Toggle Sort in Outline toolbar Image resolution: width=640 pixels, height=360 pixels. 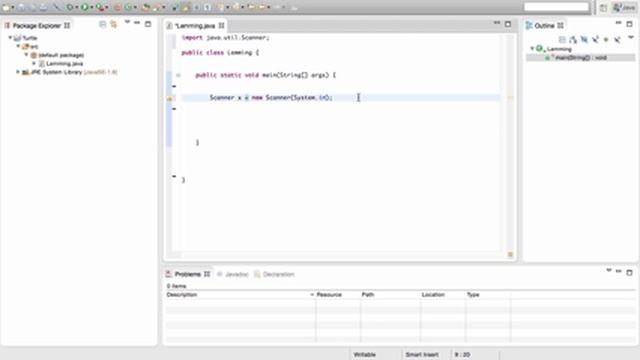(x=573, y=39)
